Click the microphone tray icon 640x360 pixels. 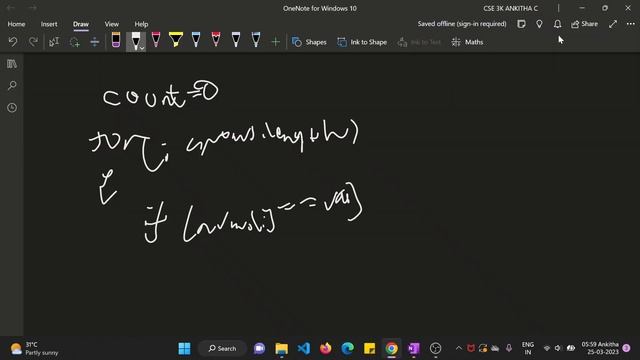[509, 348]
